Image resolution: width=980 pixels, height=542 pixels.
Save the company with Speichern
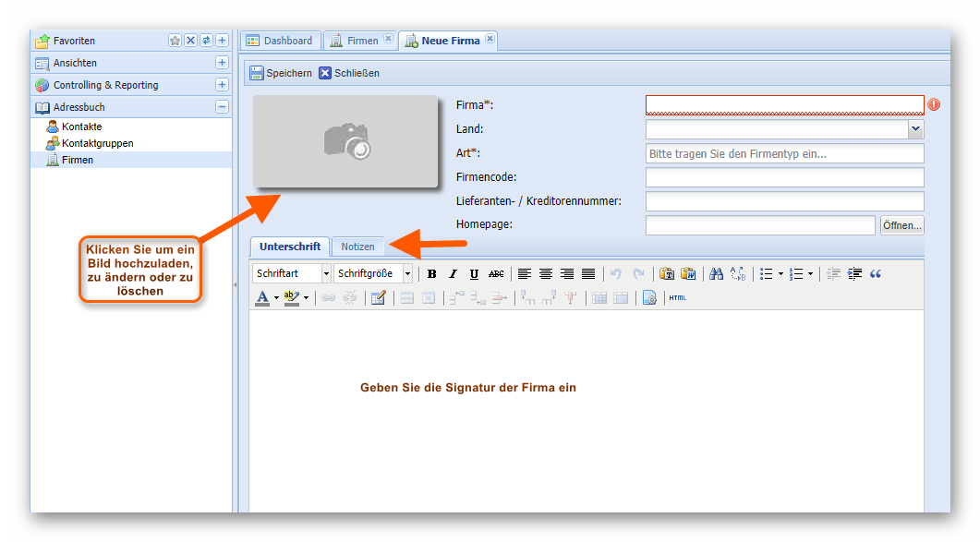(x=281, y=73)
